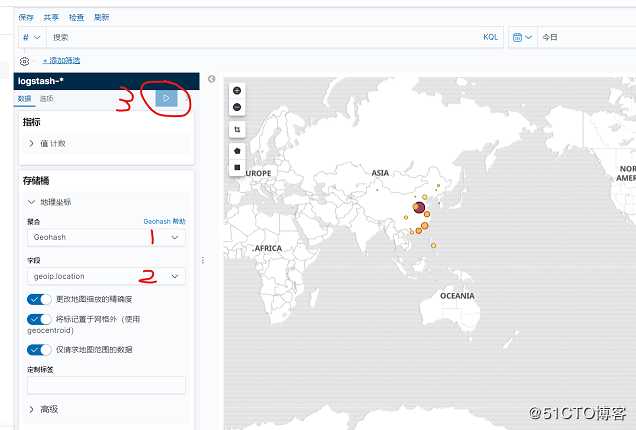The height and width of the screenshot is (430, 636).
Task: Open the calendar quick date menu
Action: [522, 37]
